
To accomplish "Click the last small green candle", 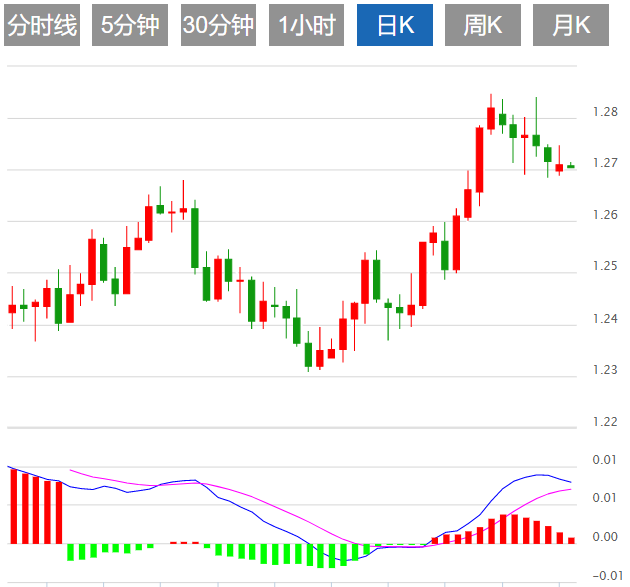I will (x=571, y=166).
